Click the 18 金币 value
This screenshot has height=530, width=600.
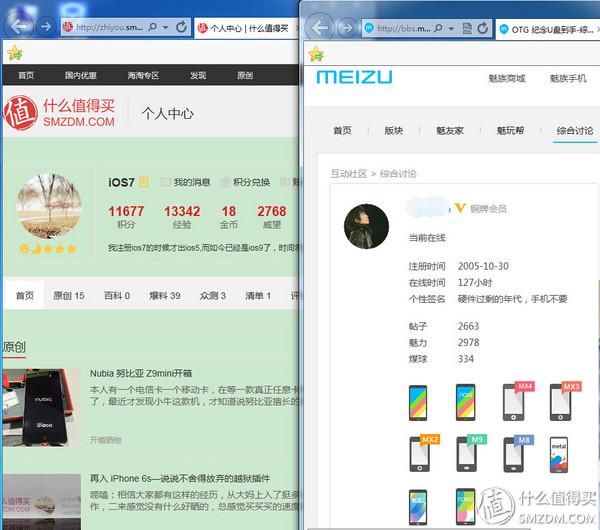point(229,211)
